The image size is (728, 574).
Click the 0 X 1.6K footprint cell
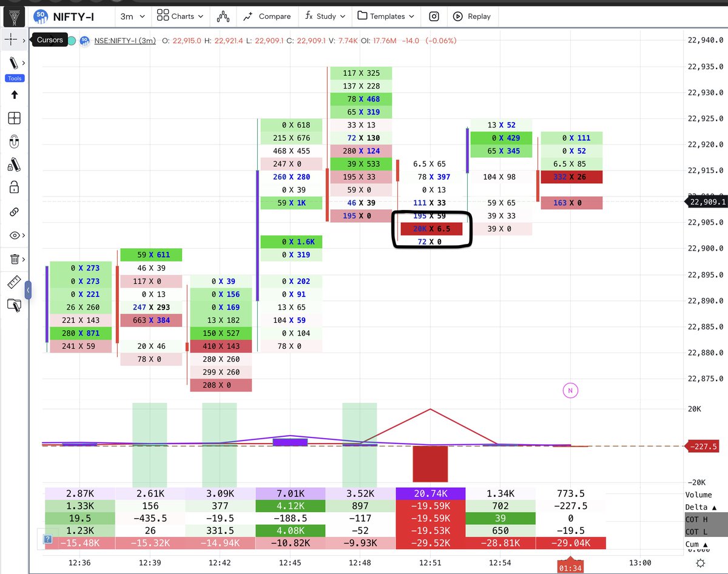tap(291, 242)
